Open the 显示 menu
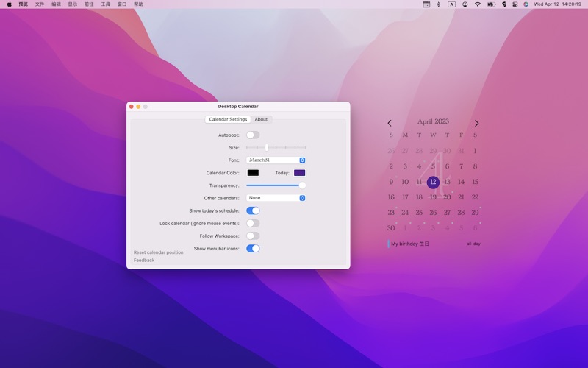This screenshot has height=368, width=588. (x=72, y=4)
